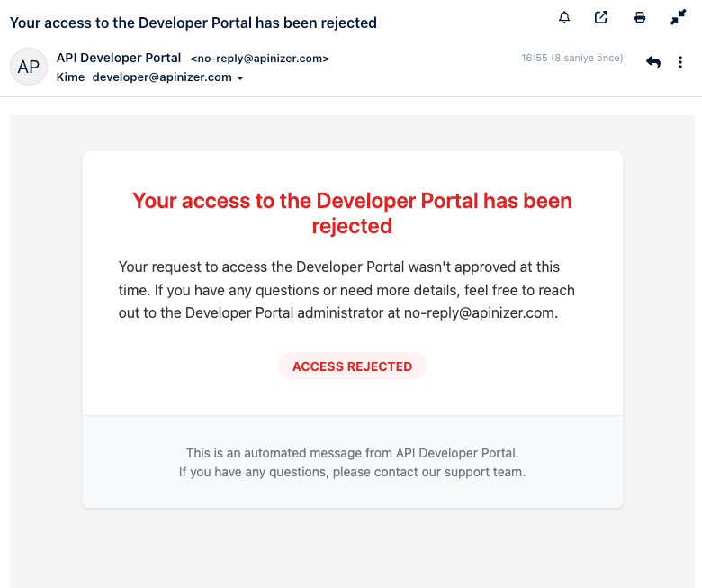Viewport: 702px width, 588px height.
Task: Reply to the email using arrow icon
Action: (x=653, y=62)
